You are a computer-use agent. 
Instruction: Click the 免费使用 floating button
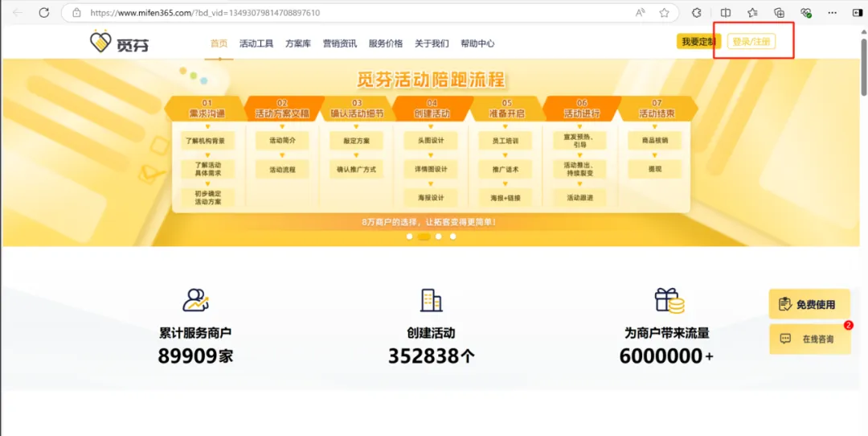(809, 304)
